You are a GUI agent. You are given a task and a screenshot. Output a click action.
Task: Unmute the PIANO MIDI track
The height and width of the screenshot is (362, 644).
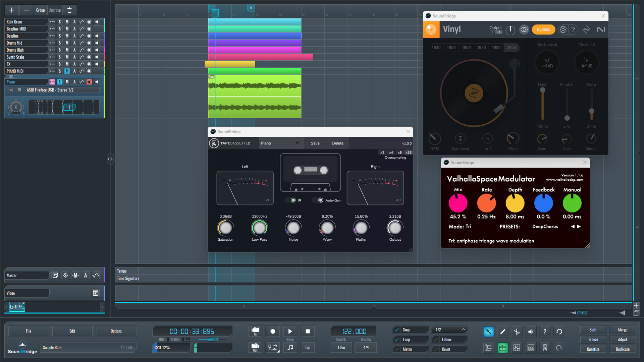click(67, 71)
